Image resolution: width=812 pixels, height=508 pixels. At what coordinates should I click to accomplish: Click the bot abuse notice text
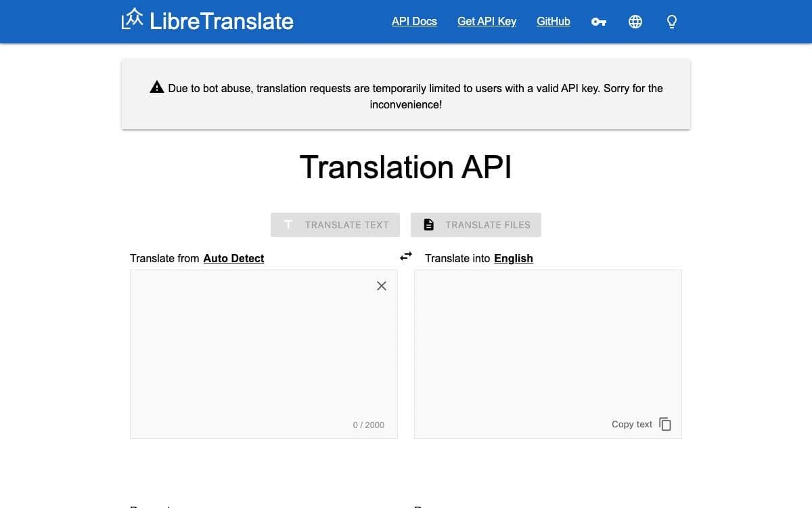pos(415,96)
